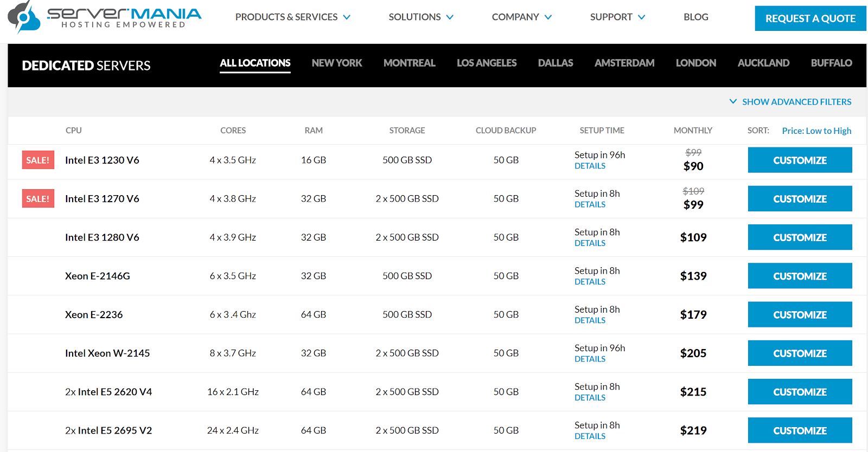Expand the Solutions menu
868x452 pixels.
(421, 17)
